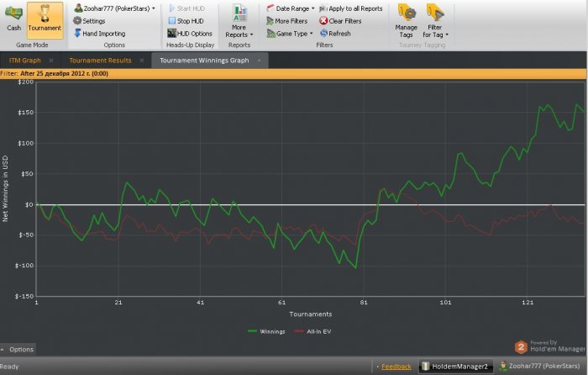Expand the Game Type dropdown
588x375 pixels.
pyautogui.click(x=290, y=33)
